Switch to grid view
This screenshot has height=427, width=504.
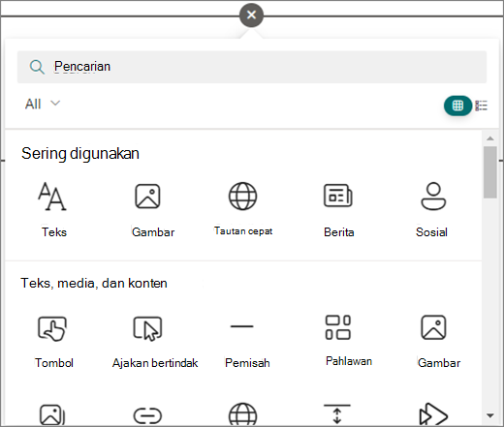click(457, 106)
